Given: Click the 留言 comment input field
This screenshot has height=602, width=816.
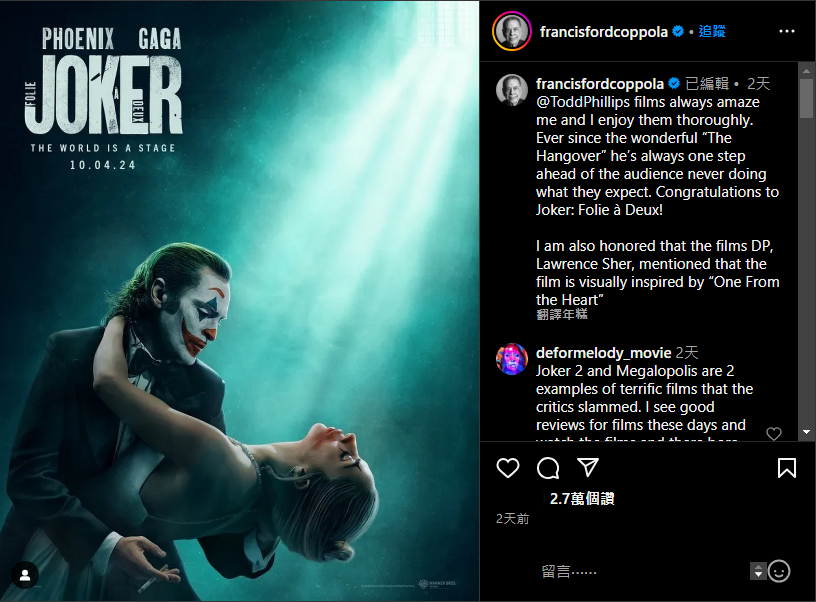Looking at the screenshot, I should click(640, 571).
